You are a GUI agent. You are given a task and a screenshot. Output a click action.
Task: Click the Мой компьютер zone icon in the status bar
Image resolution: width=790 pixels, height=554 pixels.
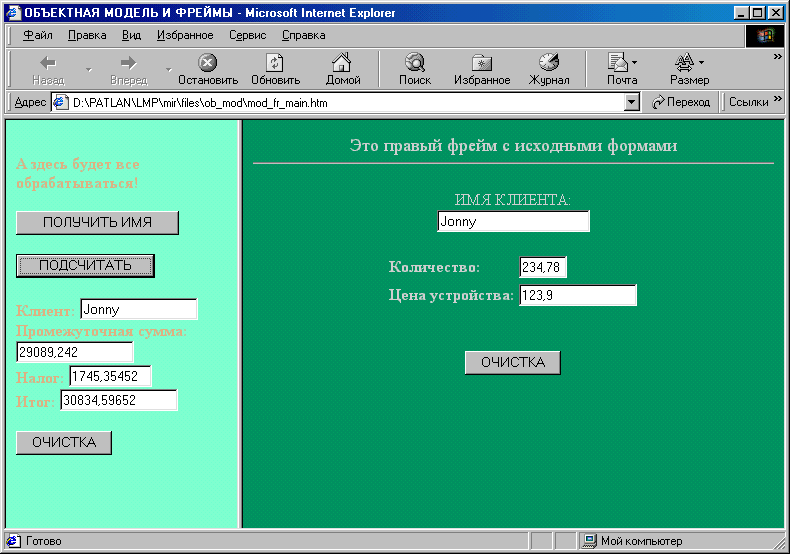pyautogui.click(x=589, y=541)
